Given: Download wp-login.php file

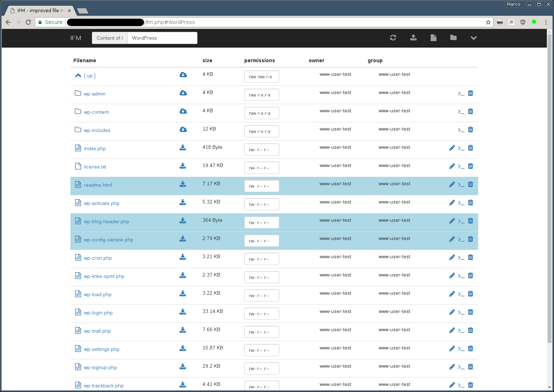Looking at the screenshot, I should pos(183,312).
